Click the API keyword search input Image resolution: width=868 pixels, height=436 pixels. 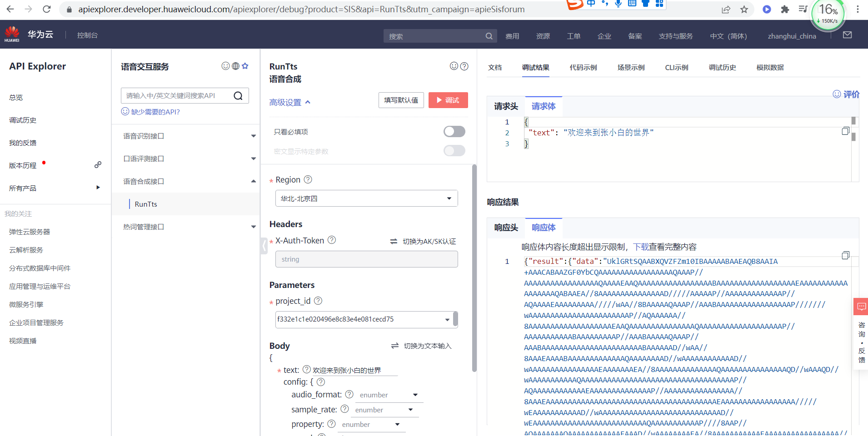tap(176, 96)
